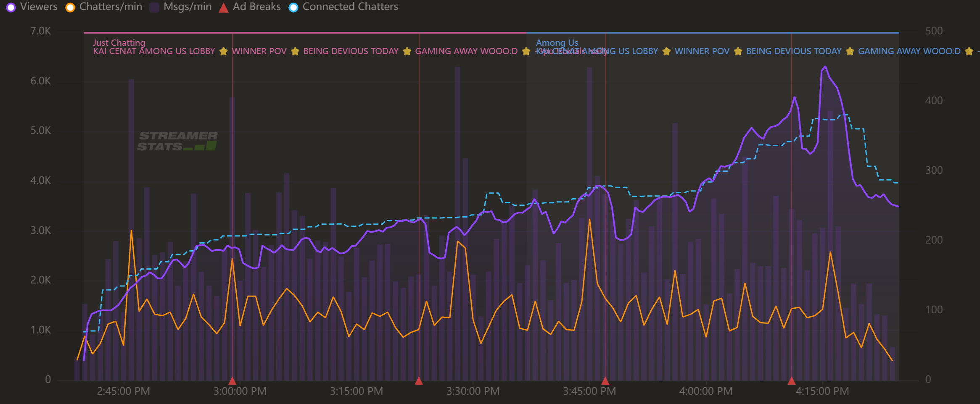Click the '500' chat axis label

click(934, 31)
